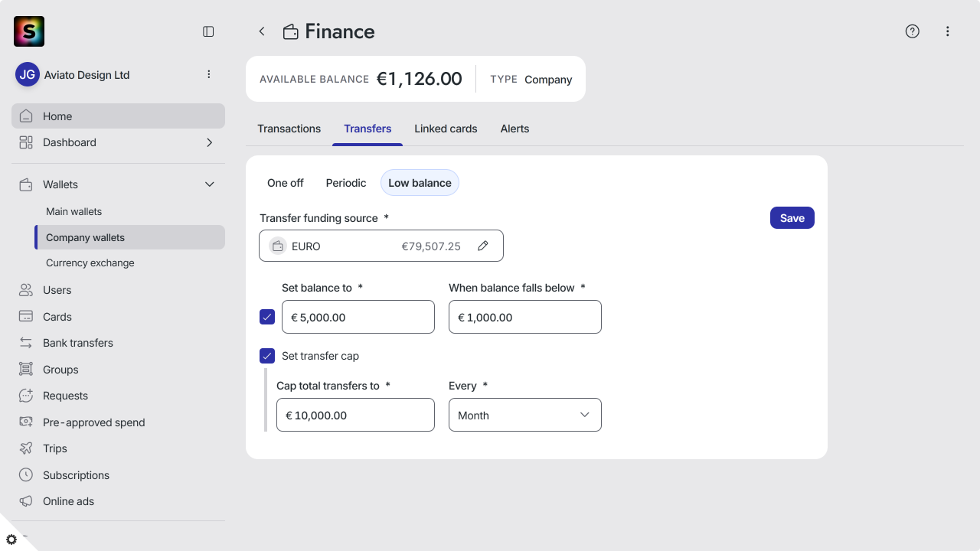Click the Dashboard grid icon
980x551 pixels.
(26, 142)
